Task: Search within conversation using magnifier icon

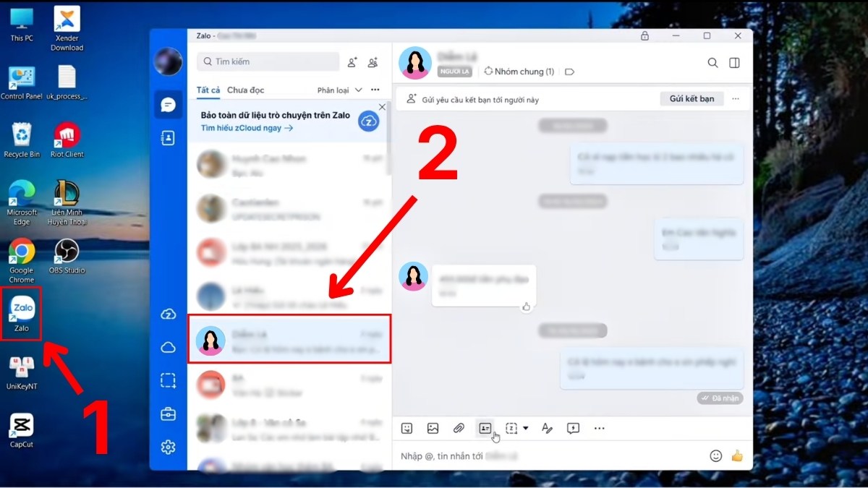Action: [712, 63]
